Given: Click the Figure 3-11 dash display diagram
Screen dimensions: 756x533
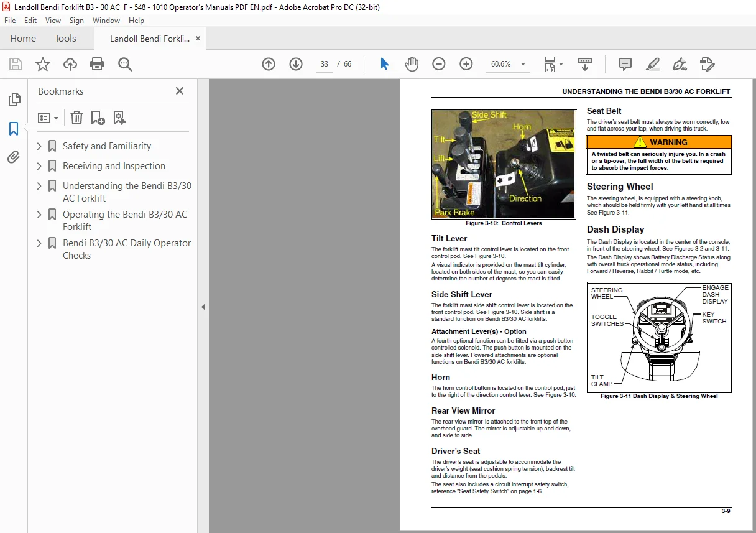Looking at the screenshot, I should click(659, 338).
